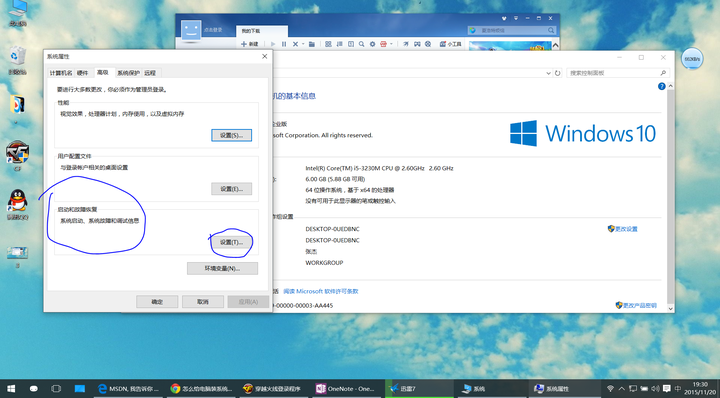Switch to the 硬件 tab
Viewport: 720px width, 398px height.
pos(83,73)
